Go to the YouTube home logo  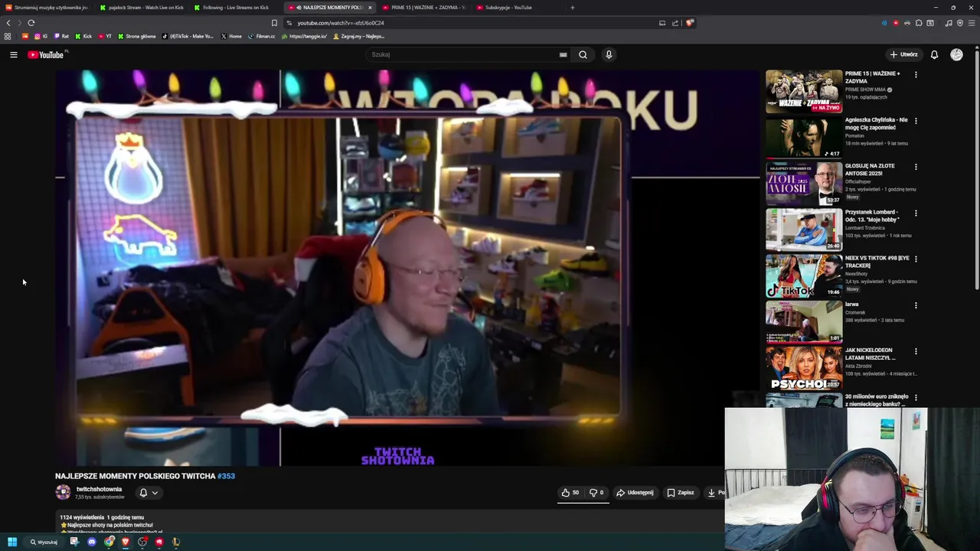pyautogui.click(x=46, y=54)
